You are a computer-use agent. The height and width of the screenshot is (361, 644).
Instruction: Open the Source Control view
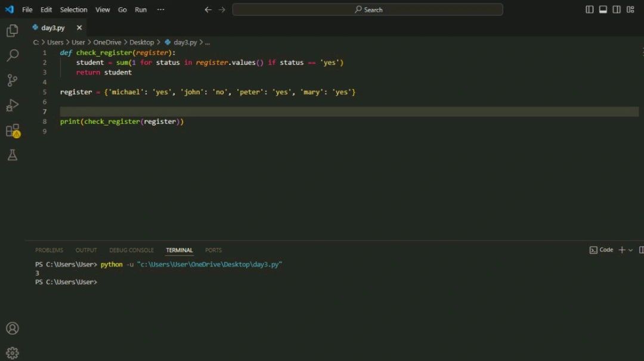point(12,80)
